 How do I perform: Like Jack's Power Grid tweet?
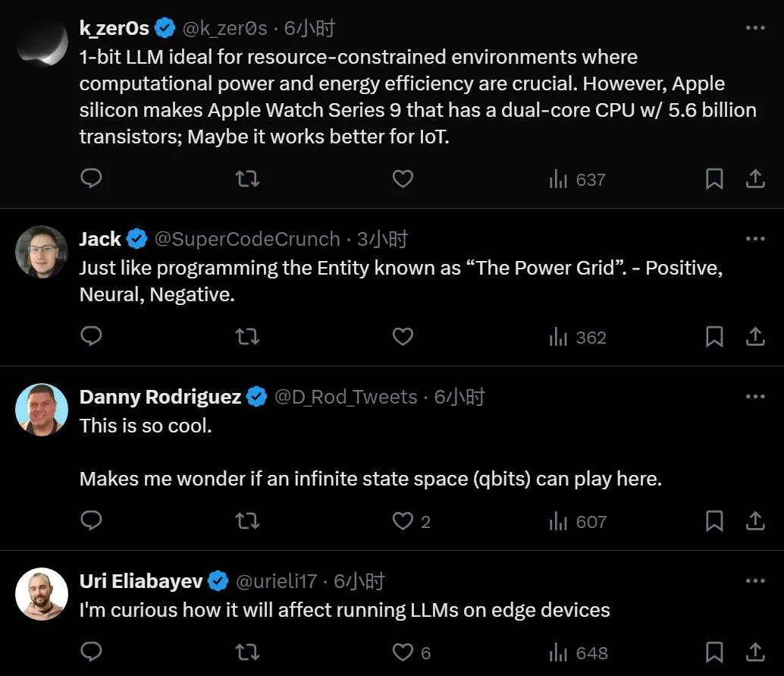[403, 336]
